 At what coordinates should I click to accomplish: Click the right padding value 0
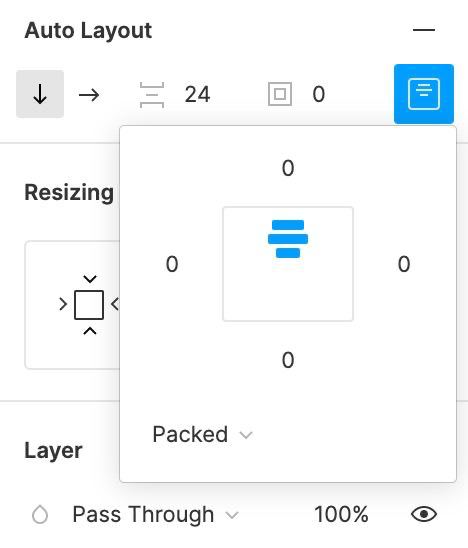[x=404, y=264]
